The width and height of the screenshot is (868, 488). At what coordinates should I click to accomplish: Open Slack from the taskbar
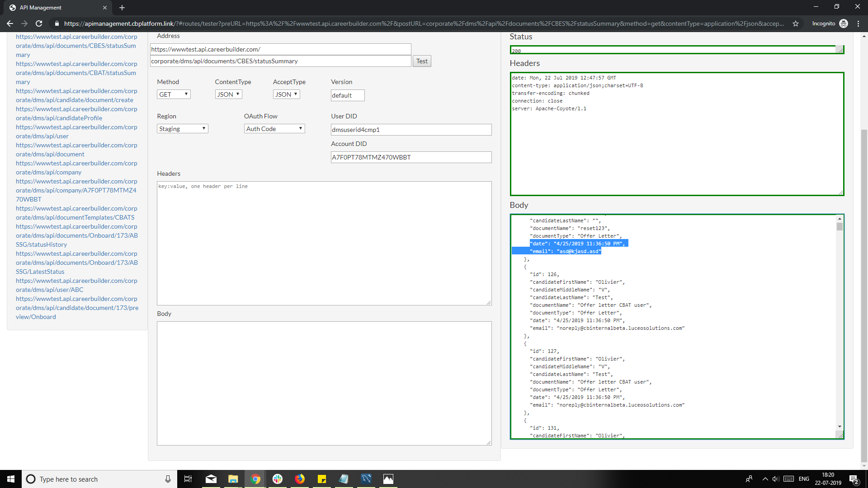[277, 479]
